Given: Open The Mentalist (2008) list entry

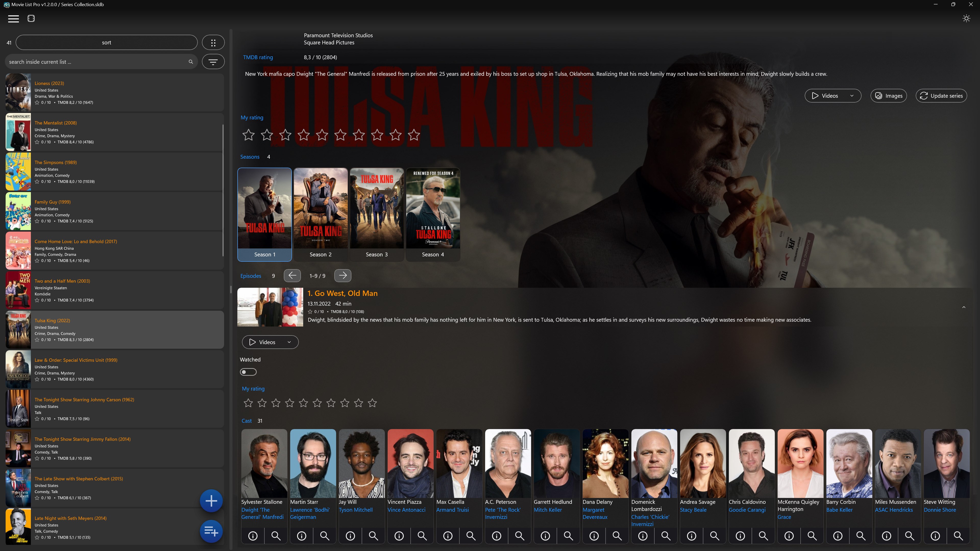Looking at the screenshot, I should pyautogui.click(x=115, y=132).
